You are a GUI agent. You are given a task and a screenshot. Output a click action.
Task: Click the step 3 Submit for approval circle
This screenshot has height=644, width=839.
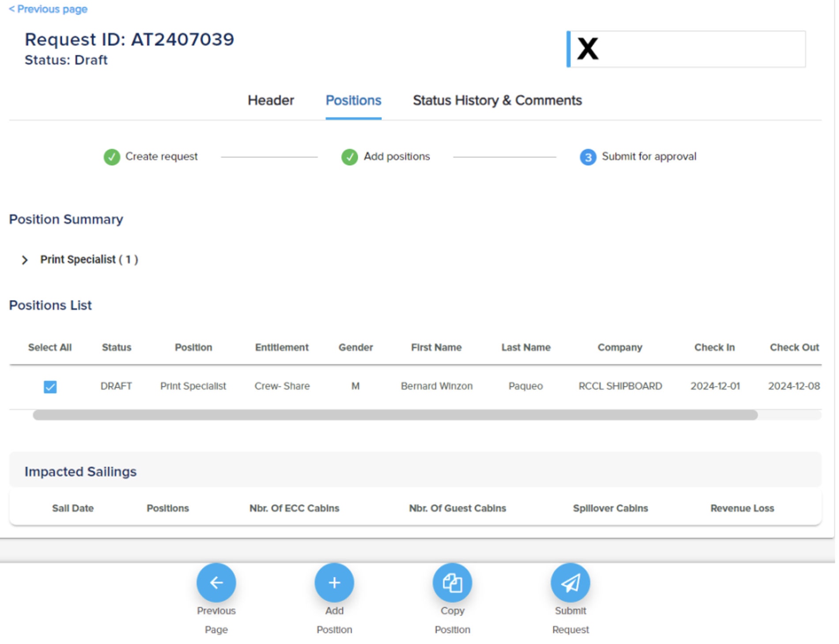pyautogui.click(x=588, y=157)
